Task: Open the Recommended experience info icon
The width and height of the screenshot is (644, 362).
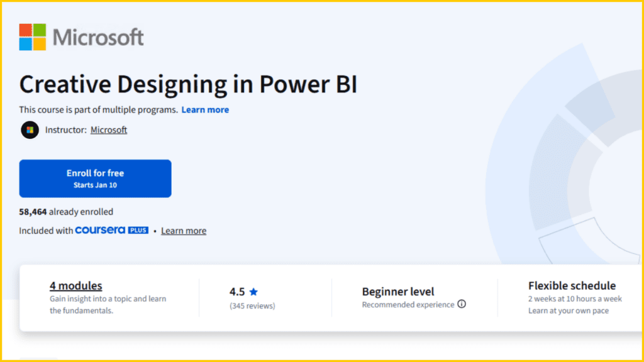Action: pos(462,304)
